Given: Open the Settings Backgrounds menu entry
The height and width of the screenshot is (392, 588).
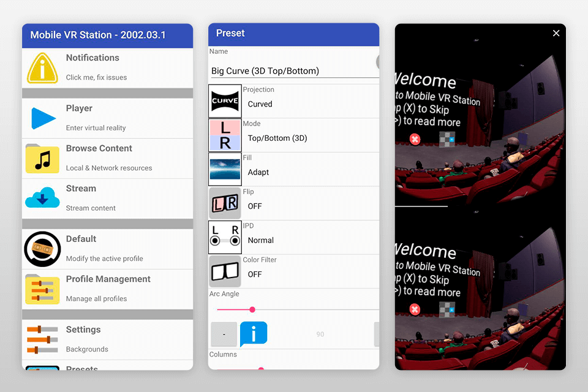Looking at the screenshot, I should tap(108, 339).
